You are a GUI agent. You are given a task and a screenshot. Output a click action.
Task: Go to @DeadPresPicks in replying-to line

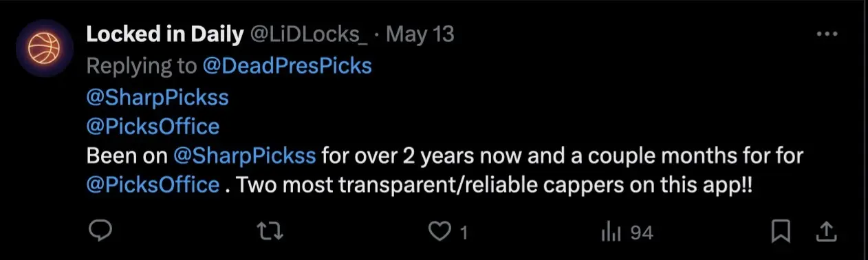[x=287, y=65]
